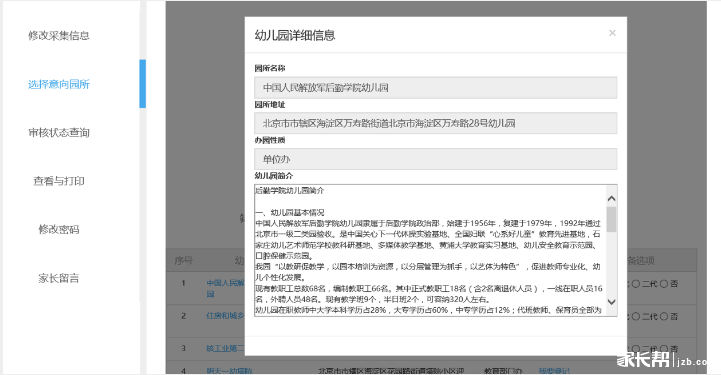Viewport: 721px width, 375px height.
Task: Click the 幼儿园简介 scrollbar down arrow
Action: [612, 302]
